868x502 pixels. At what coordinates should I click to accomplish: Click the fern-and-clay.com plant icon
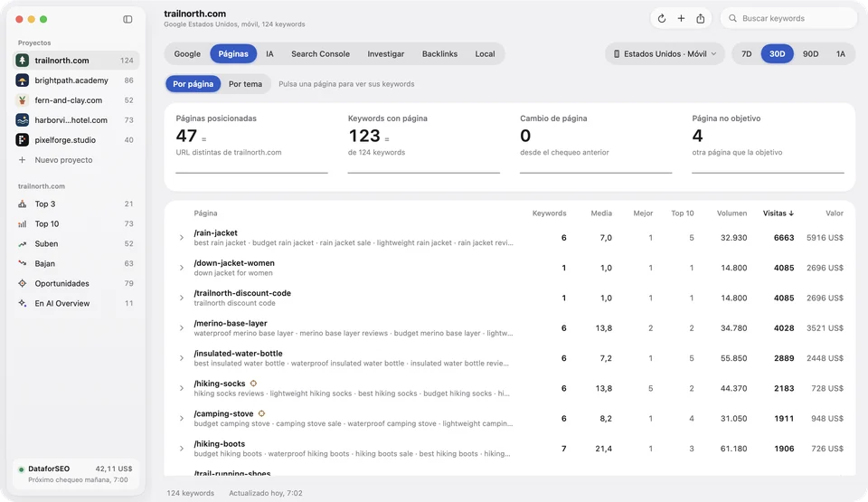[22, 100]
